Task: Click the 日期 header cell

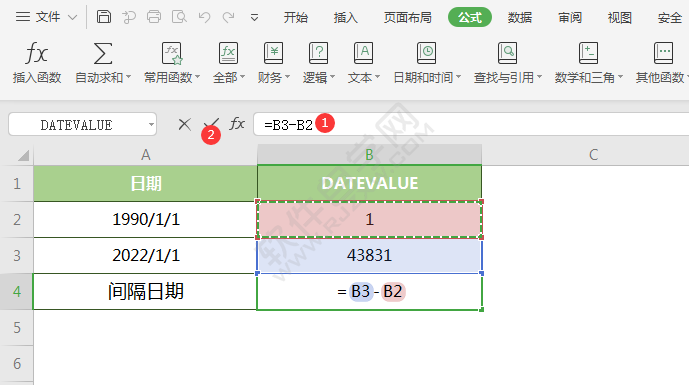Action: point(145,183)
